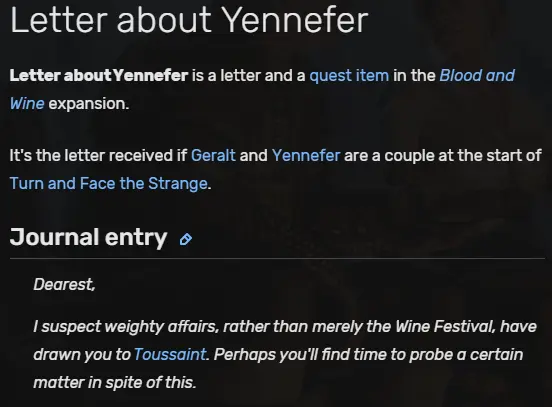Open the Toussaint location link
The width and height of the screenshot is (552, 407).
(x=170, y=355)
